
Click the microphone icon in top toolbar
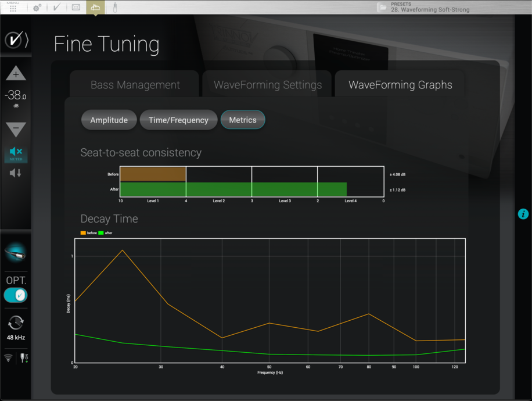pos(115,8)
